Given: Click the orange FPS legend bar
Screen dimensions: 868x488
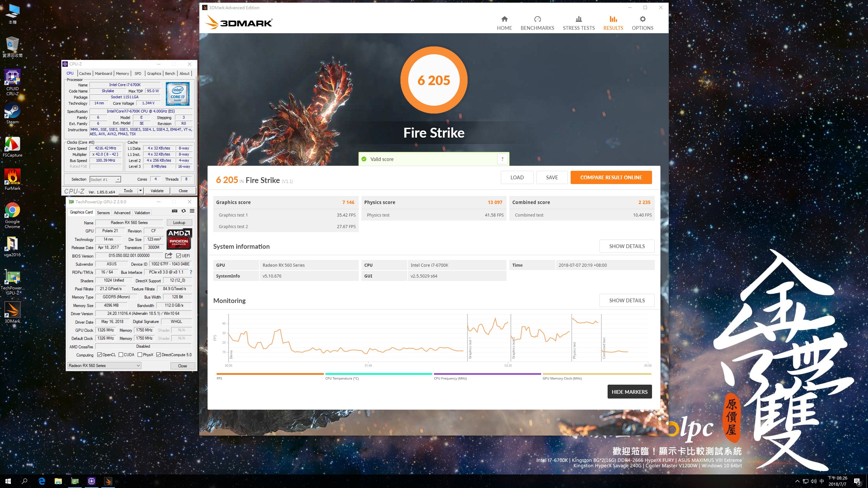Looking at the screenshot, I should [270, 374].
